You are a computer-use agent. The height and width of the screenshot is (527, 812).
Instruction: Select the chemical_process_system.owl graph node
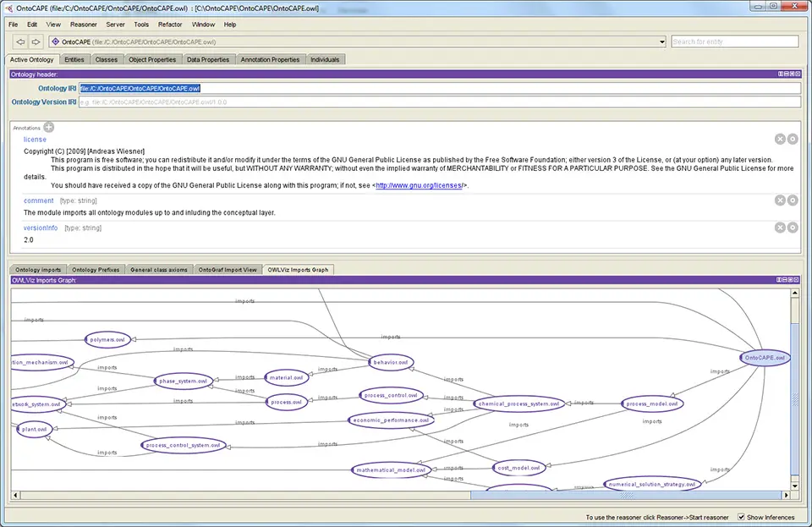pyautogui.click(x=518, y=404)
